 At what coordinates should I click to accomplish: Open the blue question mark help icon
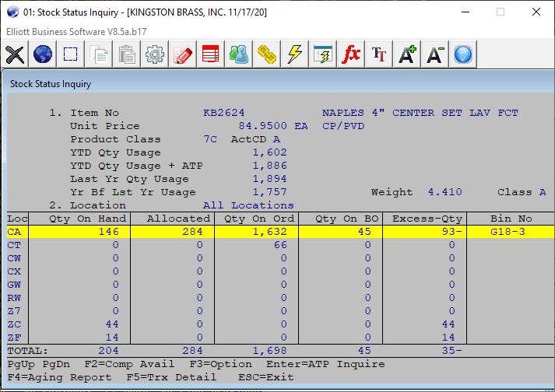[x=462, y=54]
